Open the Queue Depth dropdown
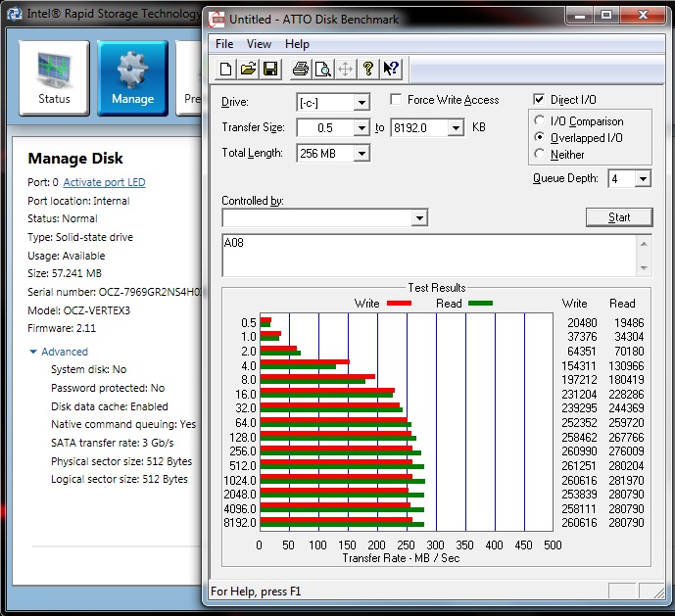Viewport: 675px width, 616px height. [643, 178]
